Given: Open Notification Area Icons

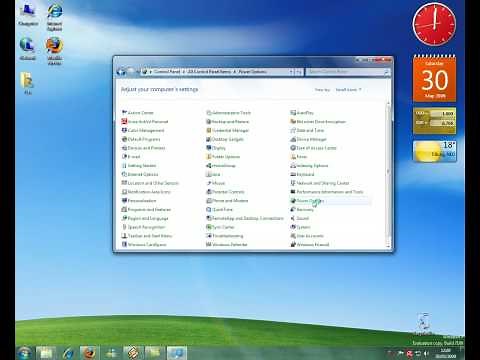Looking at the screenshot, I should click(146, 192).
